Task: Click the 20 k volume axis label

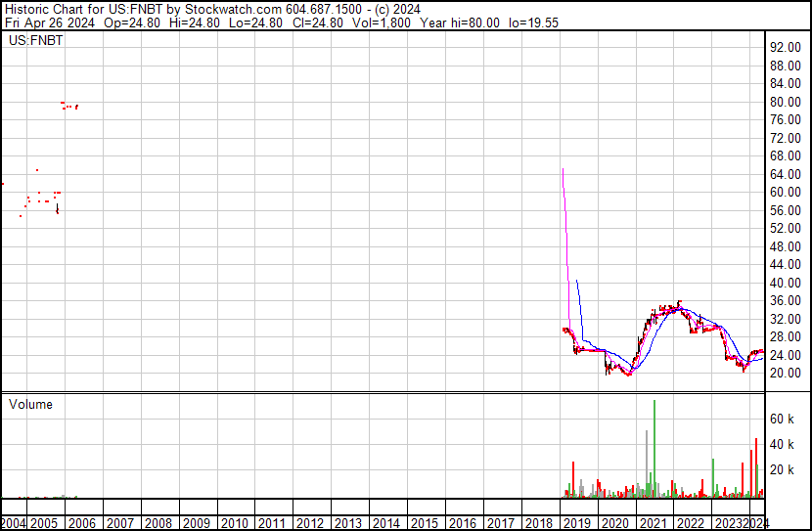Action: tap(782, 469)
